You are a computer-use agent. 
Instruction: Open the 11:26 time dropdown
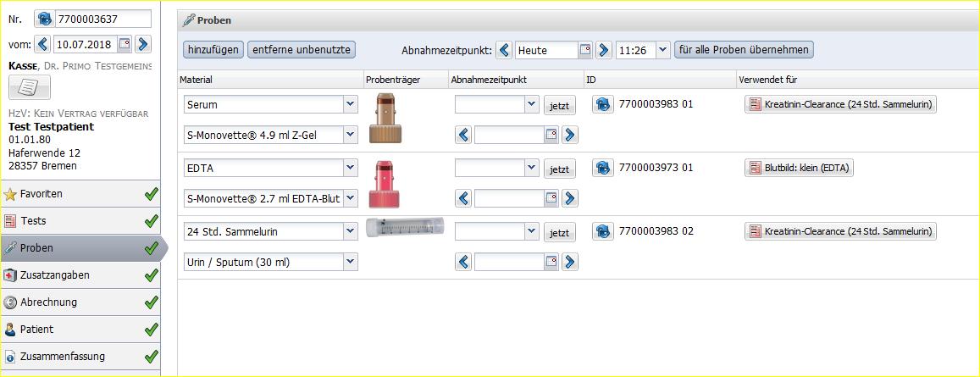662,50
